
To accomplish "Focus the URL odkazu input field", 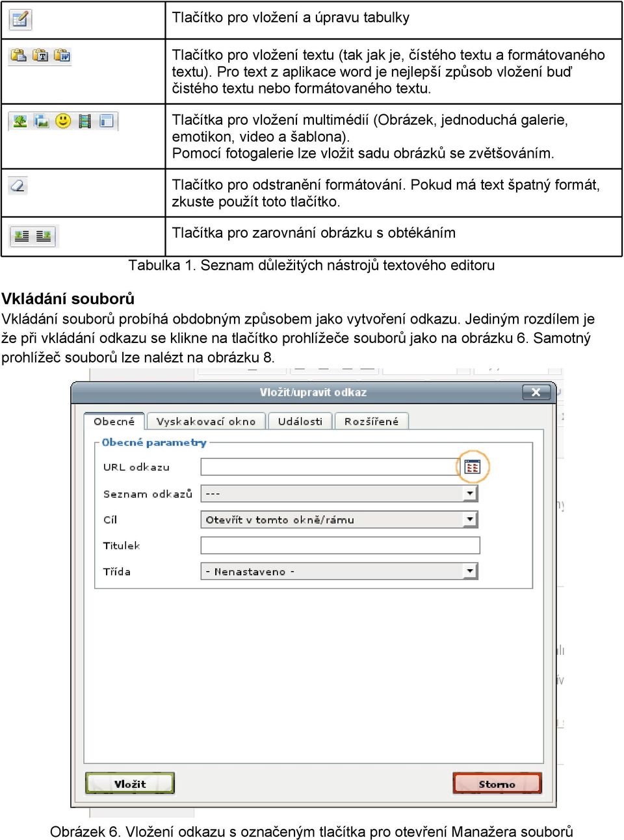I will (x=330, y=467).
